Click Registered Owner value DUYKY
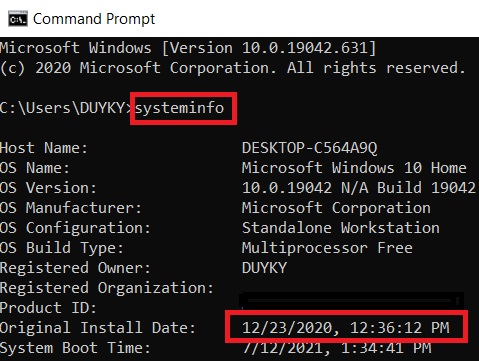Image resolution: width=479 pixels, height=361 pixels. (264, 268)
